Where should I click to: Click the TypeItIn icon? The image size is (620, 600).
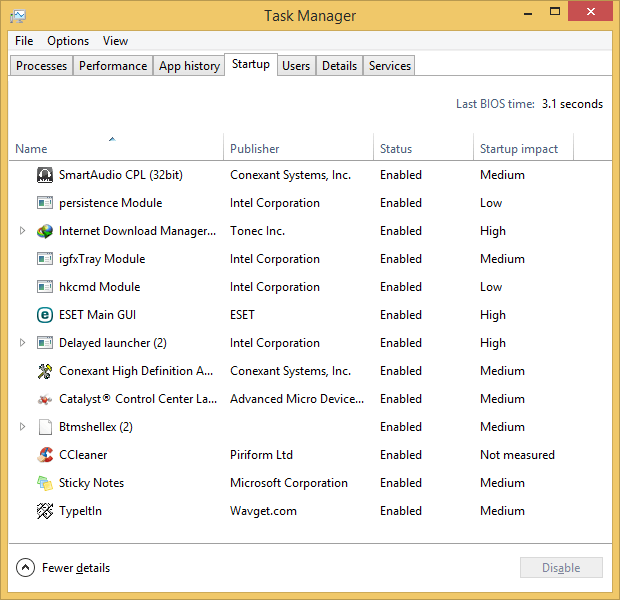(45, 511)
